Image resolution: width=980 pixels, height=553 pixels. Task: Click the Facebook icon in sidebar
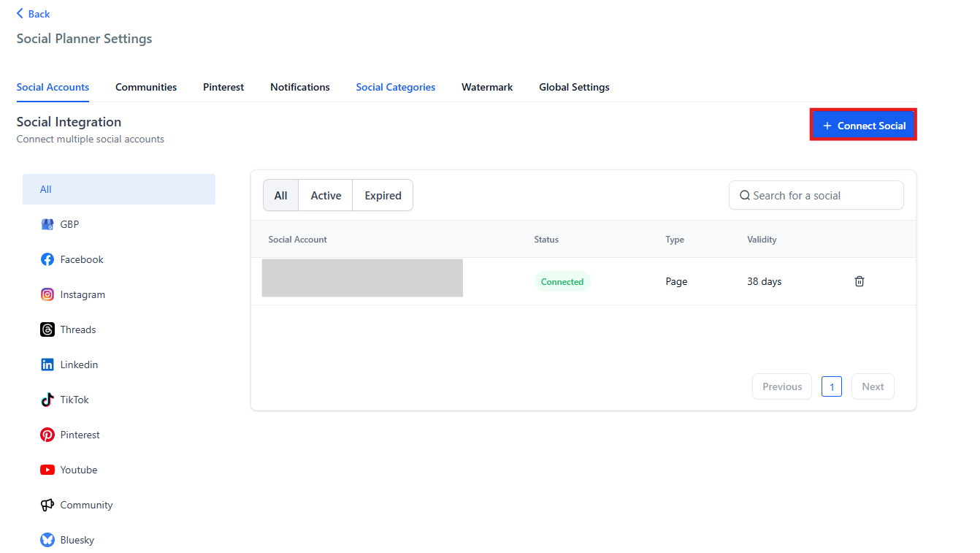pos(47,259)
